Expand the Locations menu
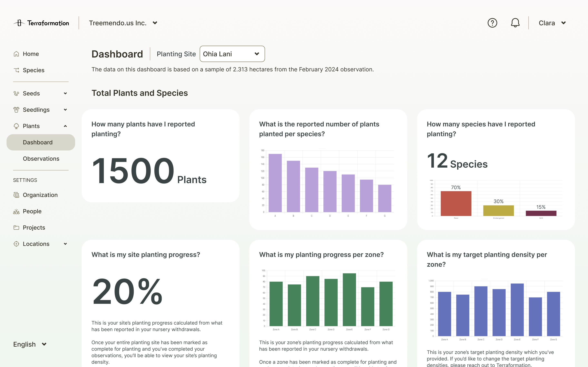 pyautogui.click(x=65, y=244)
